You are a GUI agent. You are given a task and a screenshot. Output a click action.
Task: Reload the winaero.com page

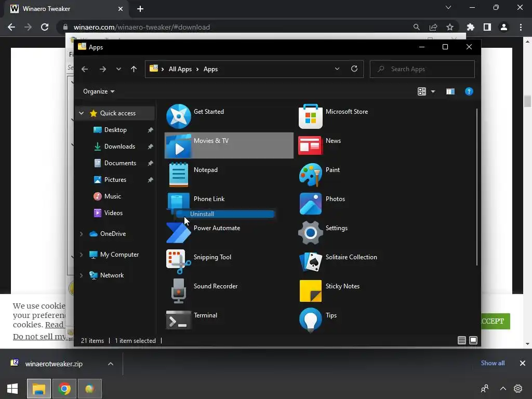coord(45,27)
